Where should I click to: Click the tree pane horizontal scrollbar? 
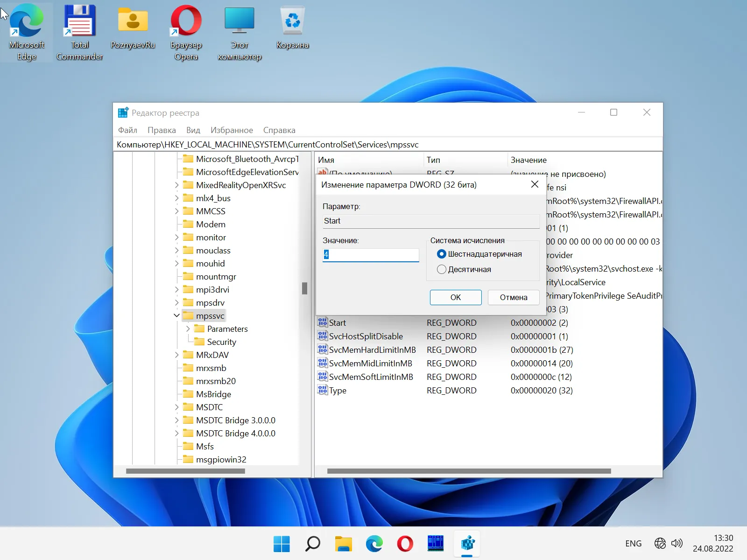[x=185, y=471]
